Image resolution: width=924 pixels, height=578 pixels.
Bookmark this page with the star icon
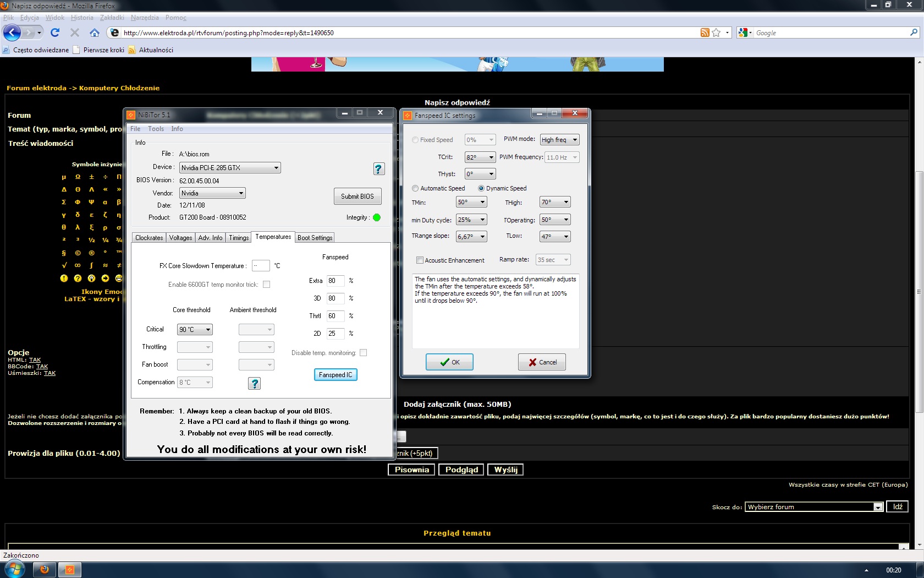click(716, 32)
